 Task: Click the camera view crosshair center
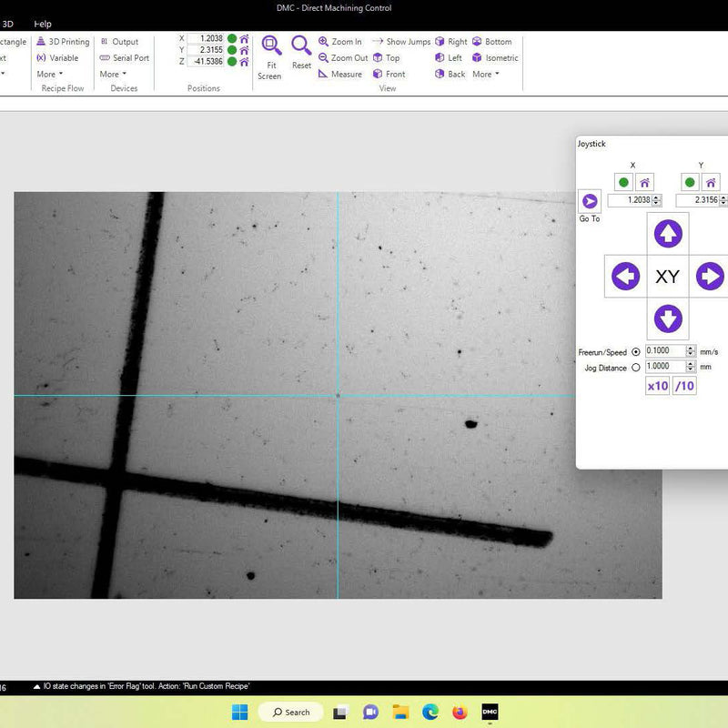338,396
